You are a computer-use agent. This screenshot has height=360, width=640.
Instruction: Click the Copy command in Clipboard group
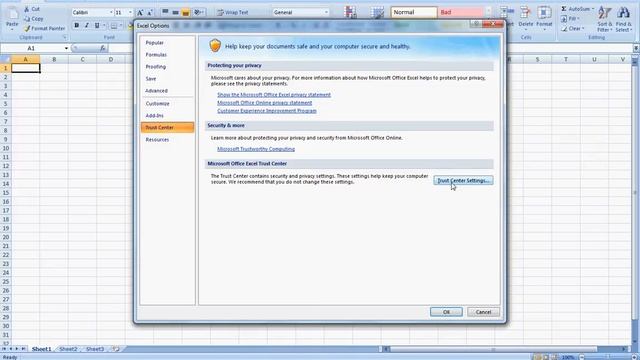pos(33,19)
